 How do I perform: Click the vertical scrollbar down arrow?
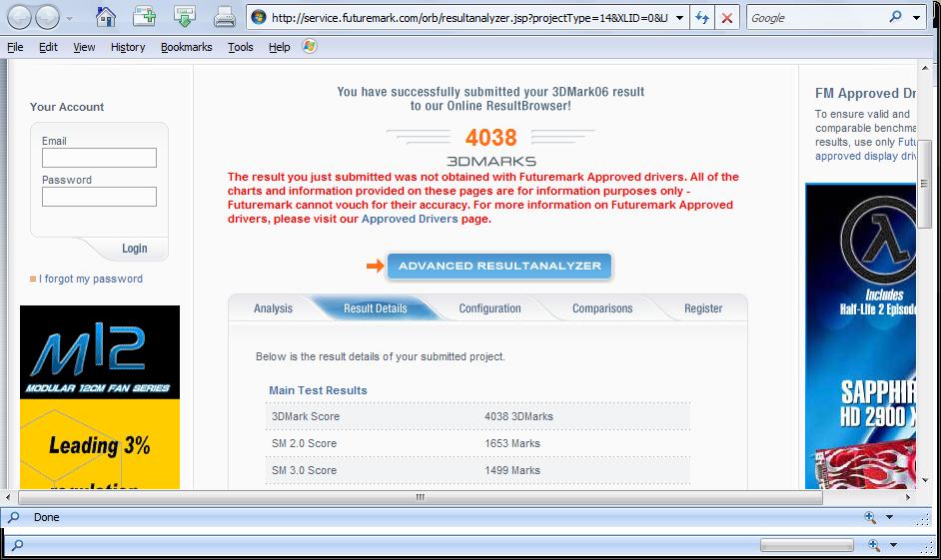click(x=925, y=480)
